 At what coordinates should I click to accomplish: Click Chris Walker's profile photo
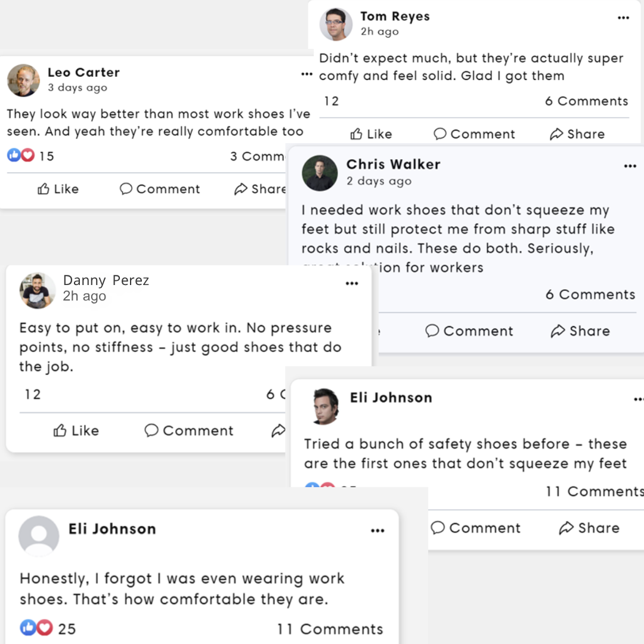(x=320, y=173)
